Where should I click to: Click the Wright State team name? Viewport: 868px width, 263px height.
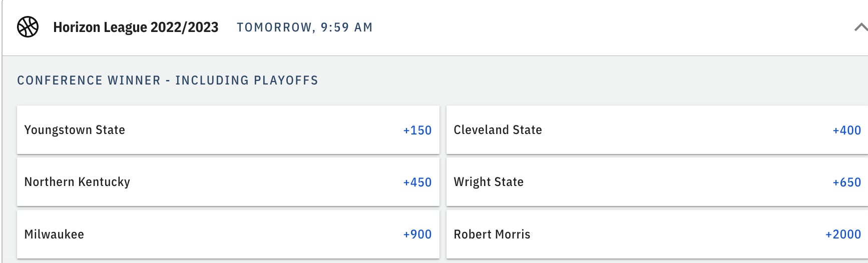tap(489, 182)
